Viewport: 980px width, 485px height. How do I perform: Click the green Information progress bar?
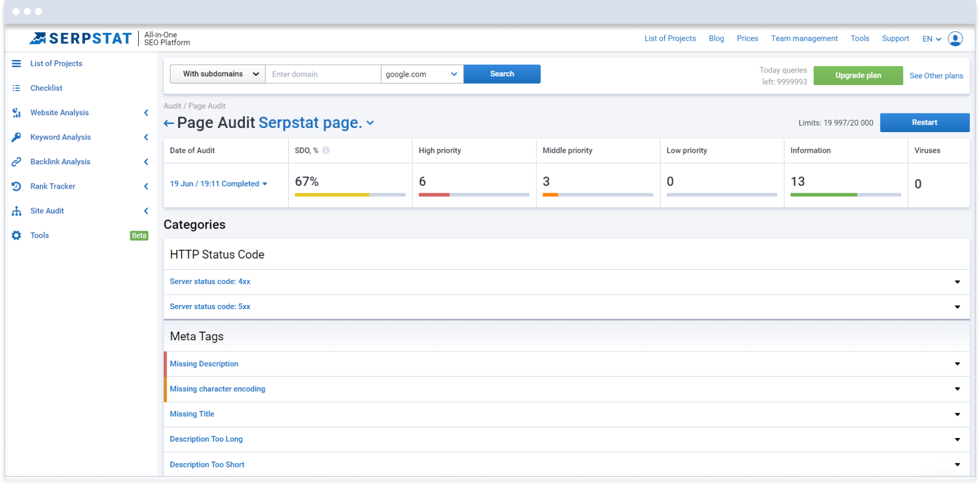tap(845, 195)
